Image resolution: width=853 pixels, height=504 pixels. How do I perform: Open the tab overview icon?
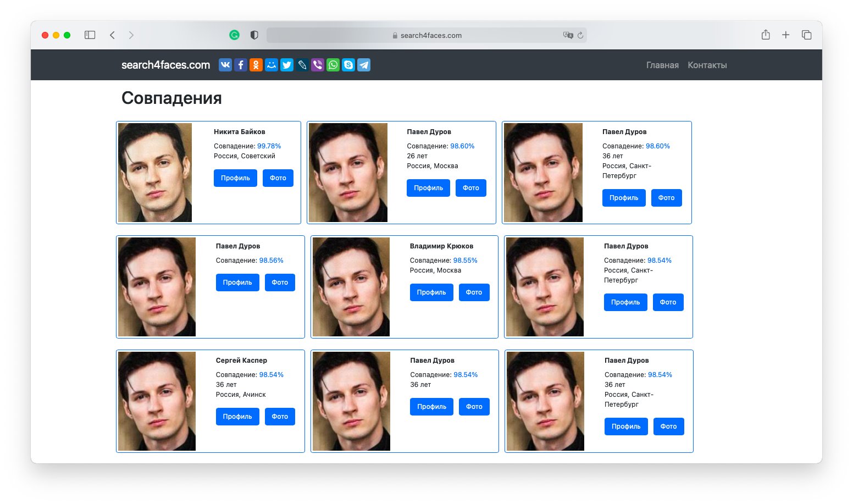coord(806,35)
